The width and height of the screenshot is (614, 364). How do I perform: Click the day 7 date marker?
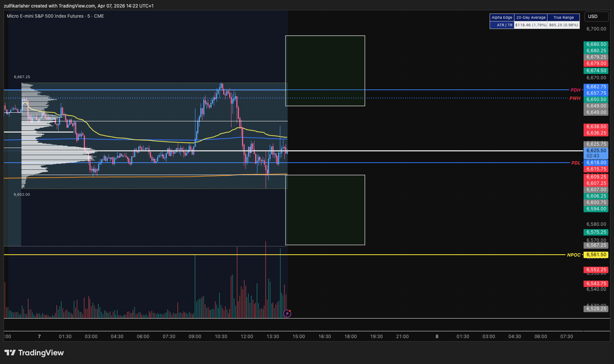click(x=39, y=336)
